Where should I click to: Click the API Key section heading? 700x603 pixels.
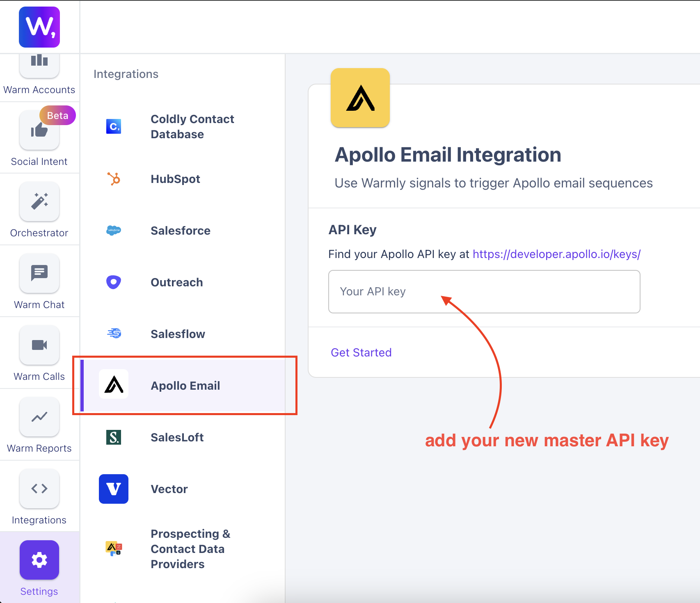[352, 230]
